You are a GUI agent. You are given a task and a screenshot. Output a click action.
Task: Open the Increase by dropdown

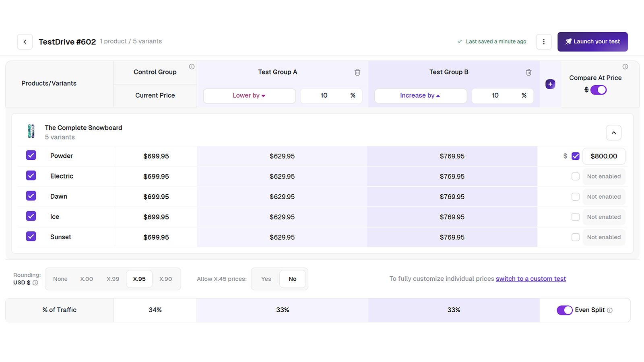420,96
